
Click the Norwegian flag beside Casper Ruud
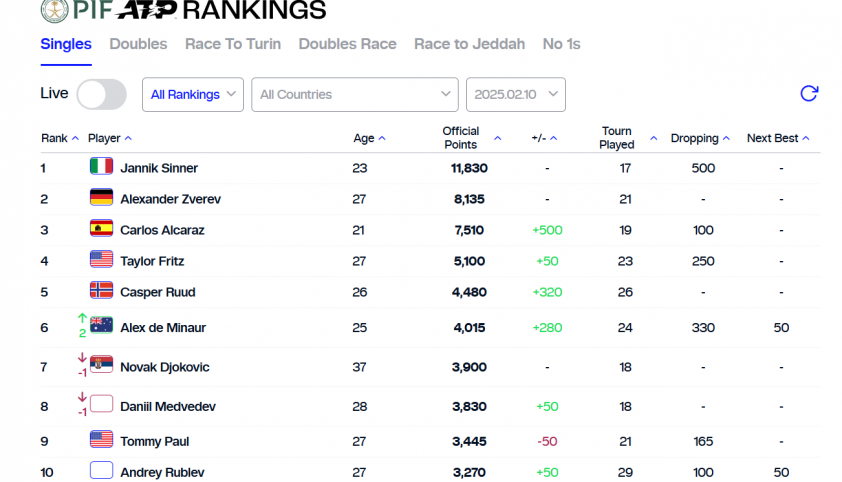click(101, 291)
